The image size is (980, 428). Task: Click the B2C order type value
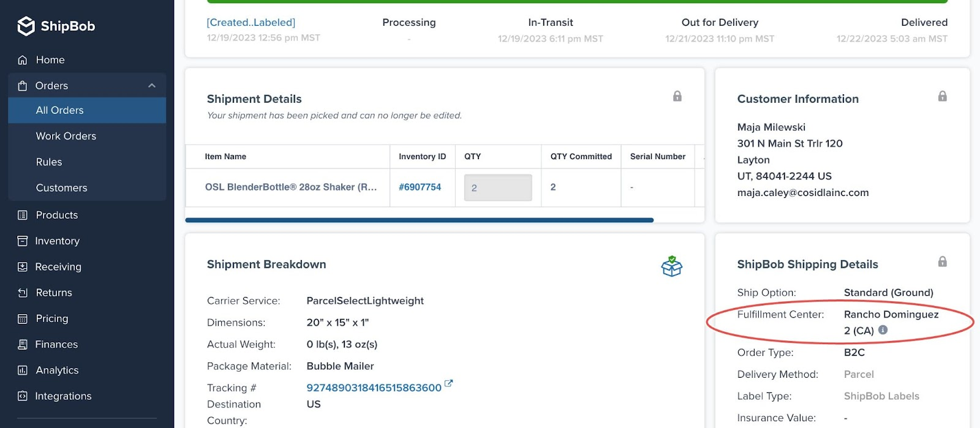[x=854, y=353]
